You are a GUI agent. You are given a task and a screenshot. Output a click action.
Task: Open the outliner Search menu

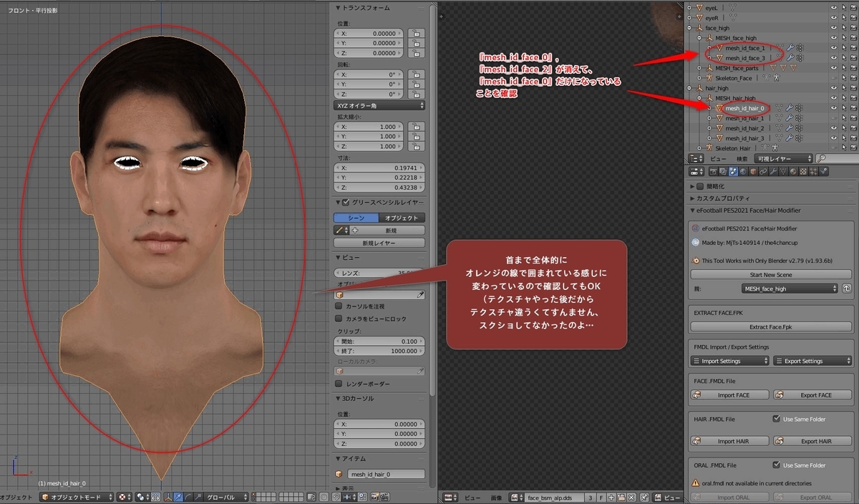click(x=742, y=158)
